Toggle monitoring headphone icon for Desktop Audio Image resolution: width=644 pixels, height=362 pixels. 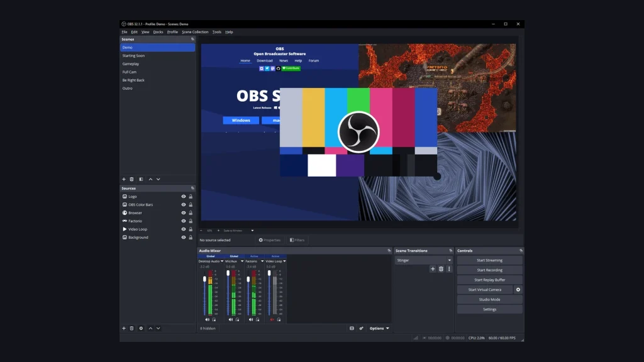pos(214,320)
